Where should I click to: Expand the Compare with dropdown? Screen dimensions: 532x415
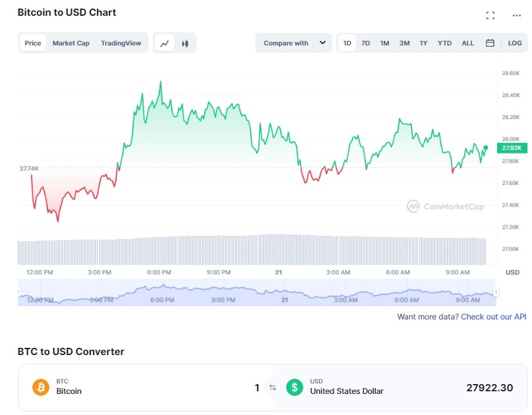293,43
